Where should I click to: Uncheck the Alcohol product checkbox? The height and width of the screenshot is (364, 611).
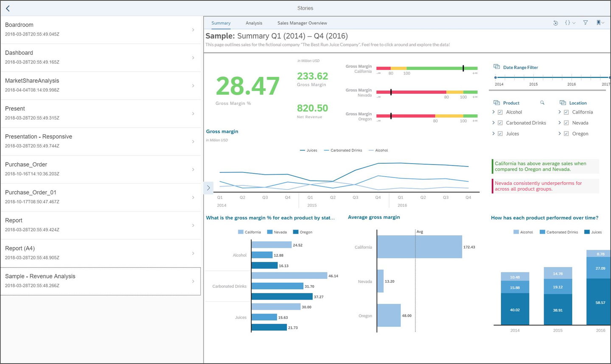(500, 112)
